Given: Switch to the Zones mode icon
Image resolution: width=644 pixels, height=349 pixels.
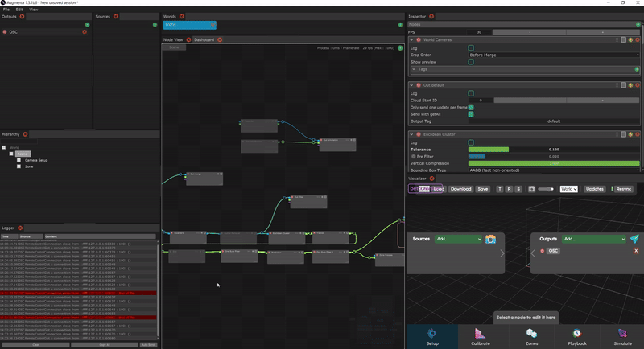Looking at the screenshot, I should pyautogui.click(x=531, y=335).
